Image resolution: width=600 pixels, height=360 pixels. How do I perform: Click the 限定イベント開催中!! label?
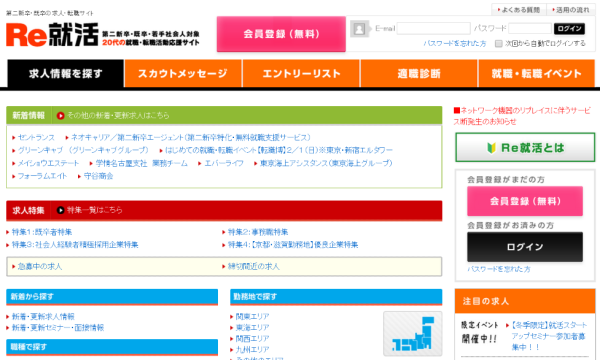479,332
